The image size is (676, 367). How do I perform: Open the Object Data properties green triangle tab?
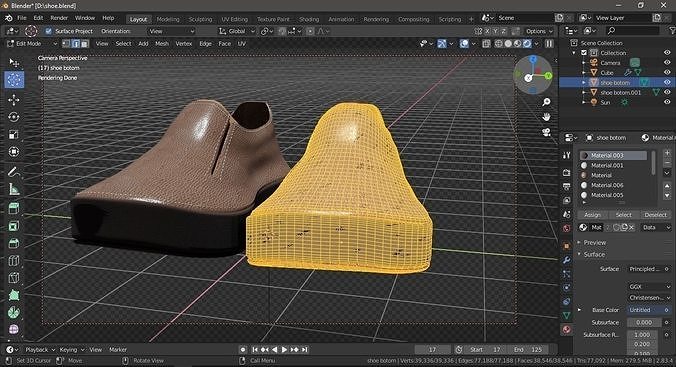(566, 316)
